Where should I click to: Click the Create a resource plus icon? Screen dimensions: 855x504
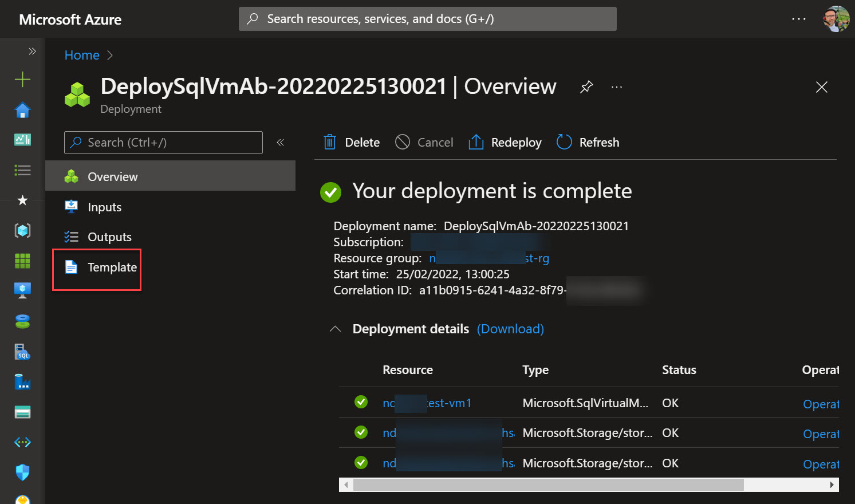(x=22, y=79)
